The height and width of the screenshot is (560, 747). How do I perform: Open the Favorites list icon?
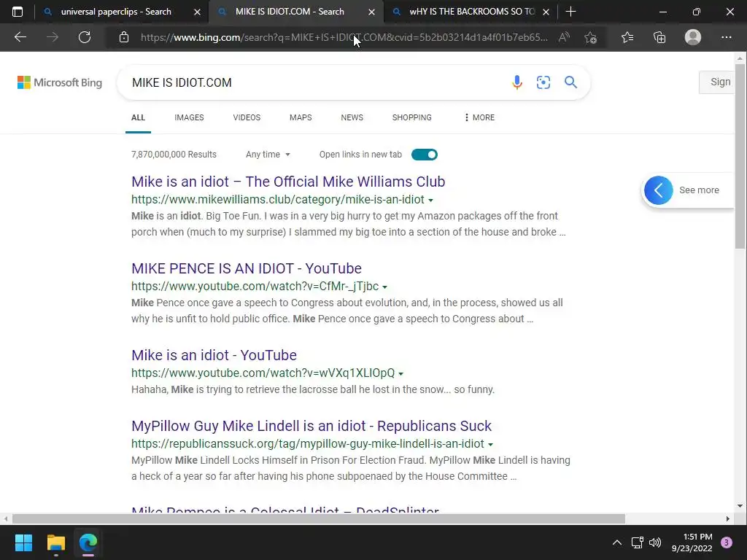click(x=627, y=37)
